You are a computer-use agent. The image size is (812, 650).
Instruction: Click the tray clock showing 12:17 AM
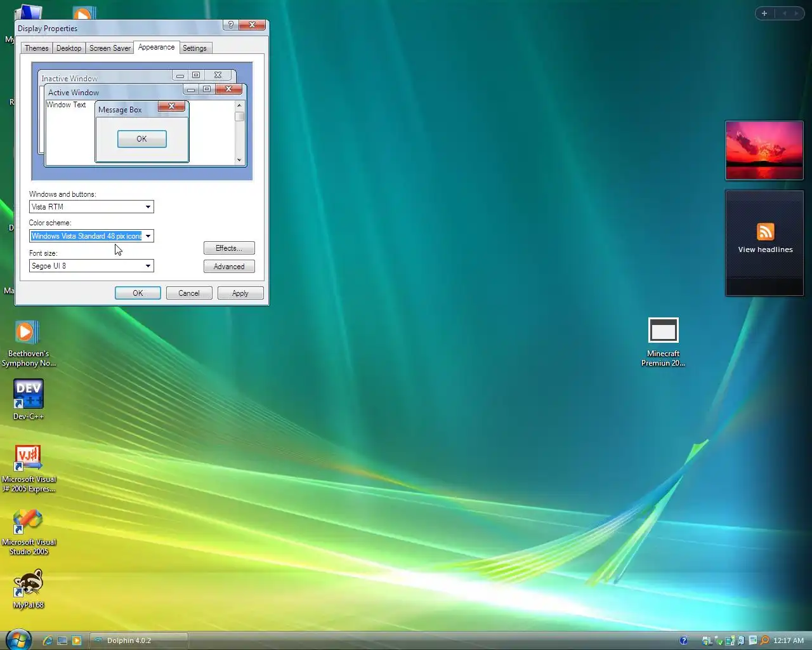(789, 640)
